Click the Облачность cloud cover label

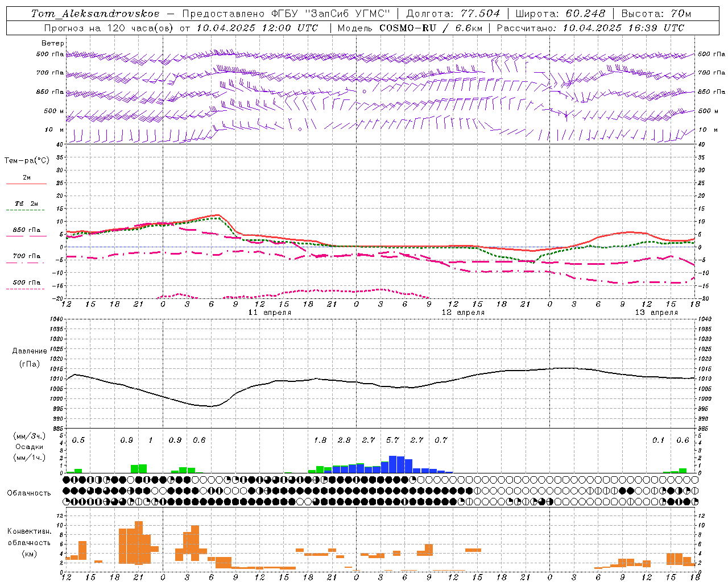point(29,493)
